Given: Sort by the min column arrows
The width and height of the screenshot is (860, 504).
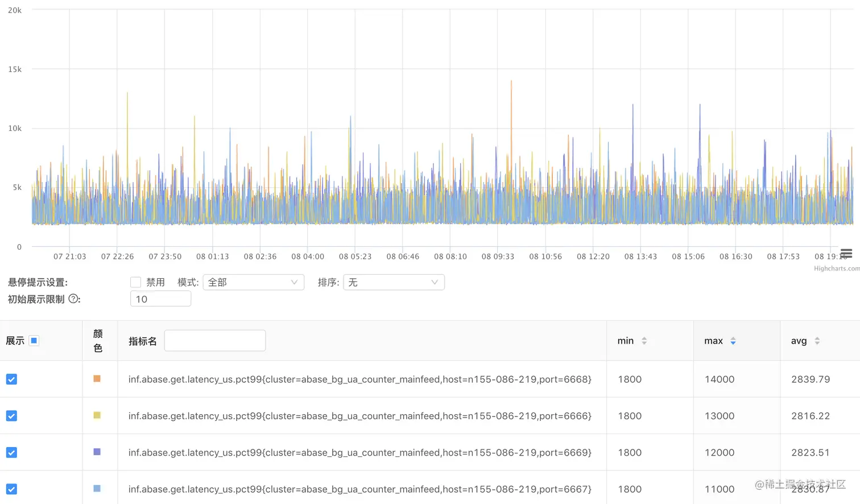Looking at the screenshot, I should click(644, 341).
